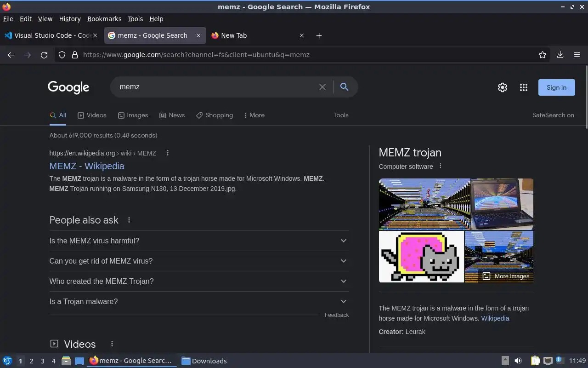Open the Firefox hamburger application menu
This screenshot has width=588, height=368.
click(577, 55)
